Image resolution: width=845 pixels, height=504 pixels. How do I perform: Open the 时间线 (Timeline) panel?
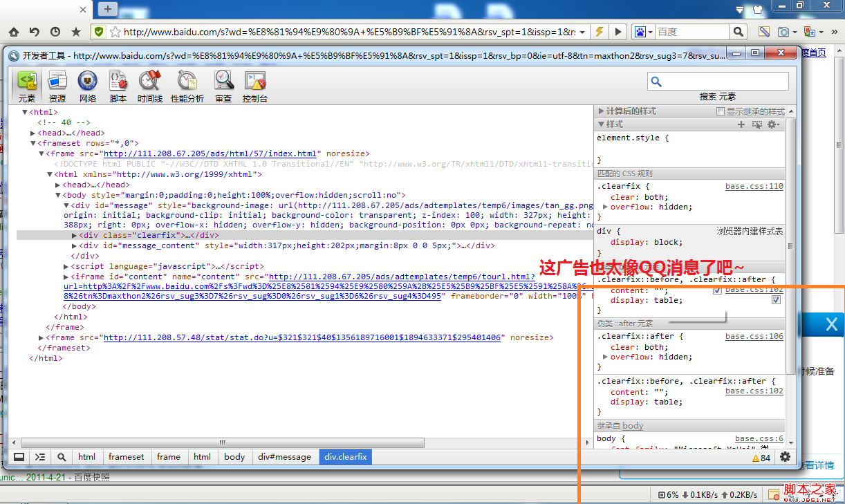pyautogui.click(x=149, y=86)
